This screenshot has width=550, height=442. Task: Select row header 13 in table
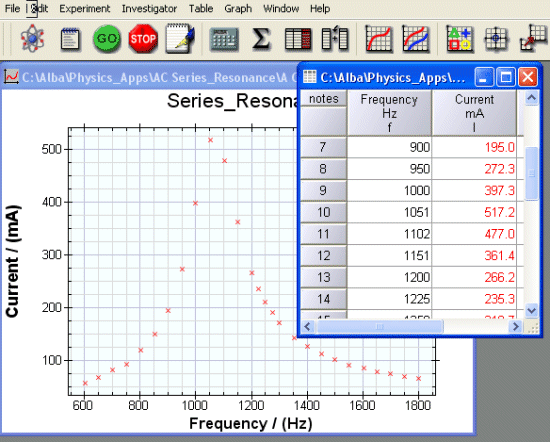click(323, 277)
